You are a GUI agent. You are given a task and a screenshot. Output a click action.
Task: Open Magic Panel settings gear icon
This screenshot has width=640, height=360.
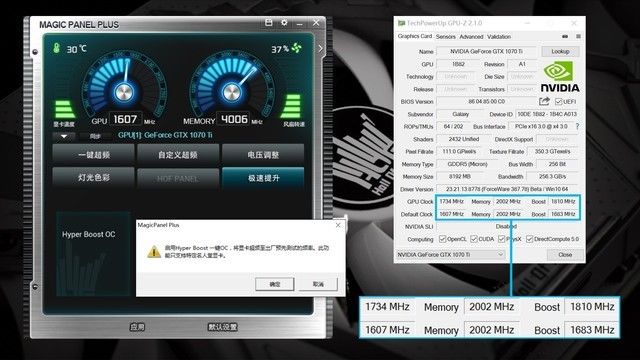[x=284, y=23]
